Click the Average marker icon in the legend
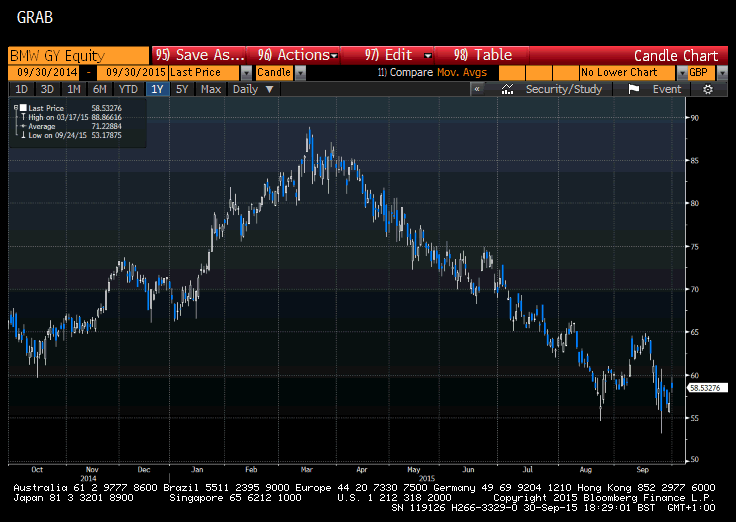This screenshot has width=736, height=522. pos(23,126)
